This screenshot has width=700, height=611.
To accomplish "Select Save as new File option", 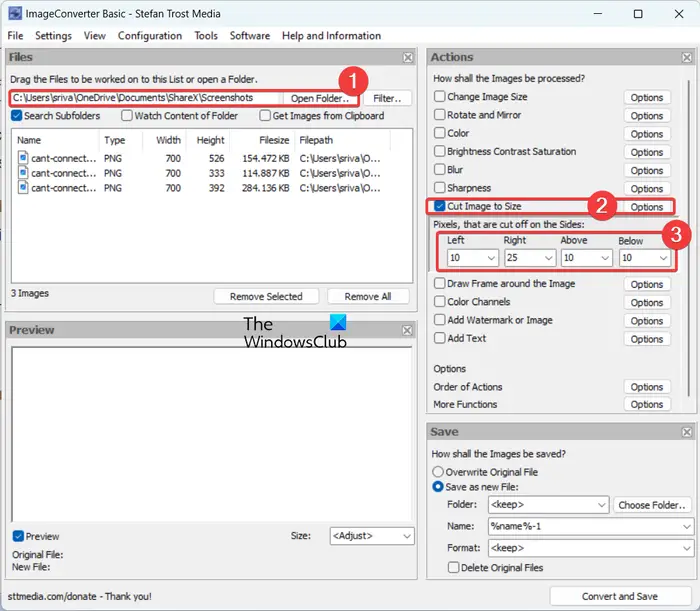I will 438,486.
